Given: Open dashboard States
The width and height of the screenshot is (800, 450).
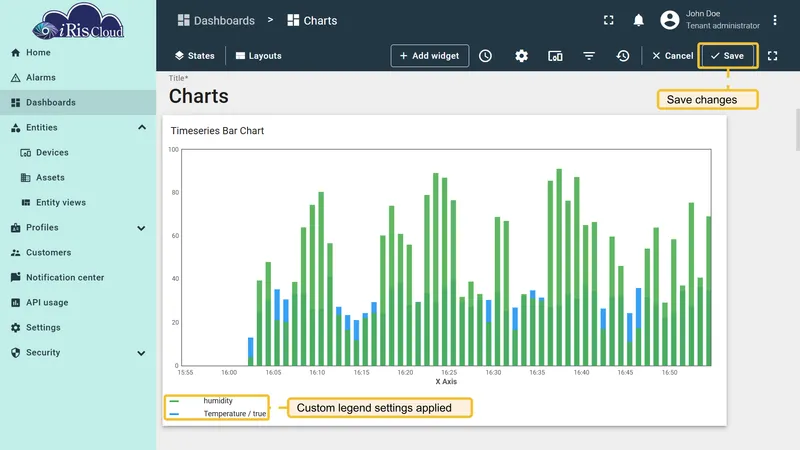Looking at the screenshot, I should click(194, 56).
